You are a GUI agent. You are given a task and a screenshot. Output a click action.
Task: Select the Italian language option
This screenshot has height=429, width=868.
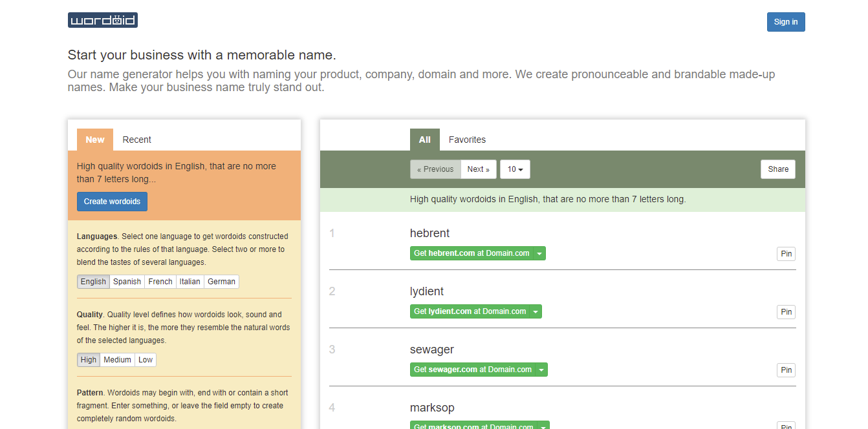click(x=190, y=281)
